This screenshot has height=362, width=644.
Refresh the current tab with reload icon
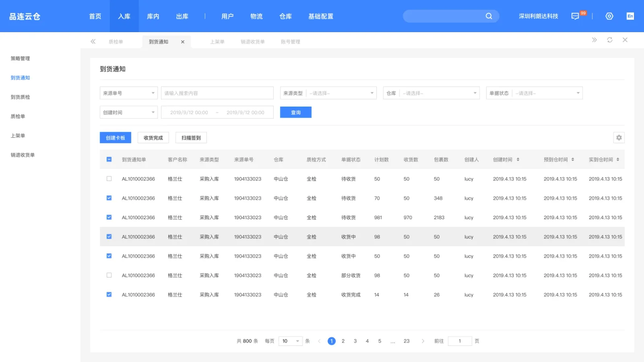click(610, 40)
